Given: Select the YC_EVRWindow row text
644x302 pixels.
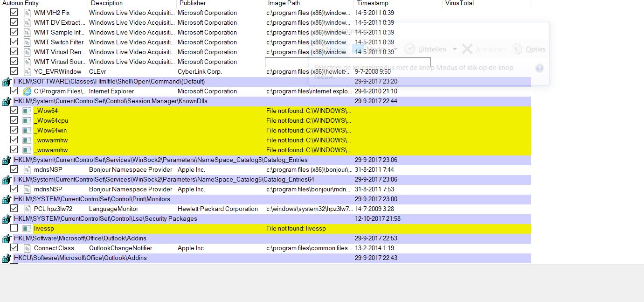Looking at the screenshot, I should point(58,71).
